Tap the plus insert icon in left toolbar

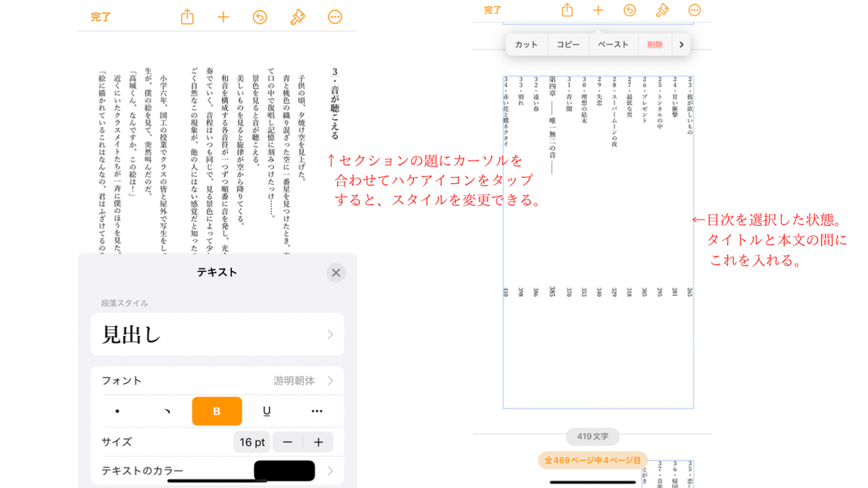point(224,17)
